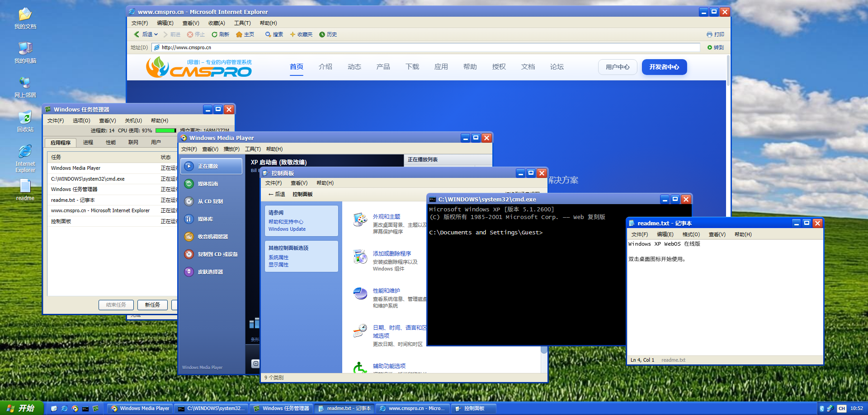The width and height of the screenshot is (868, 415).
Task: Click 论坛 in the website navigation
Action: click(x=557, y=67)
